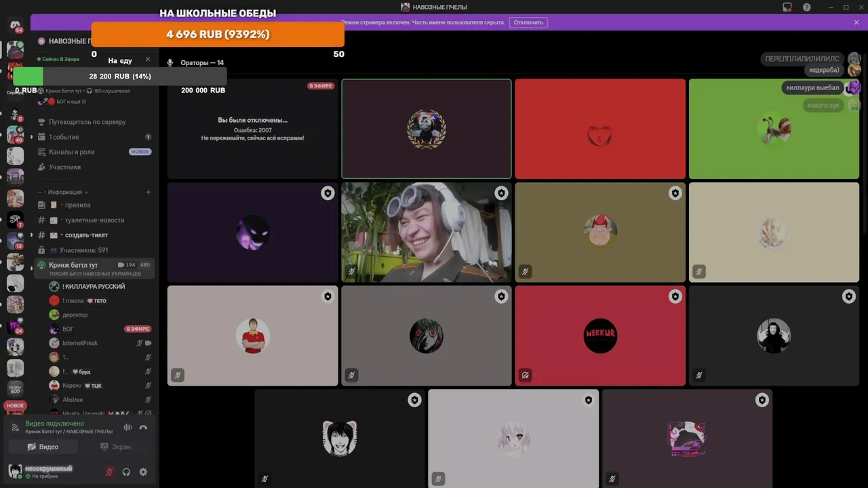Viewport: 868px width, 488px height.
Task: Open the несокрушимый user avatar
Action: [x=15, y=471]
